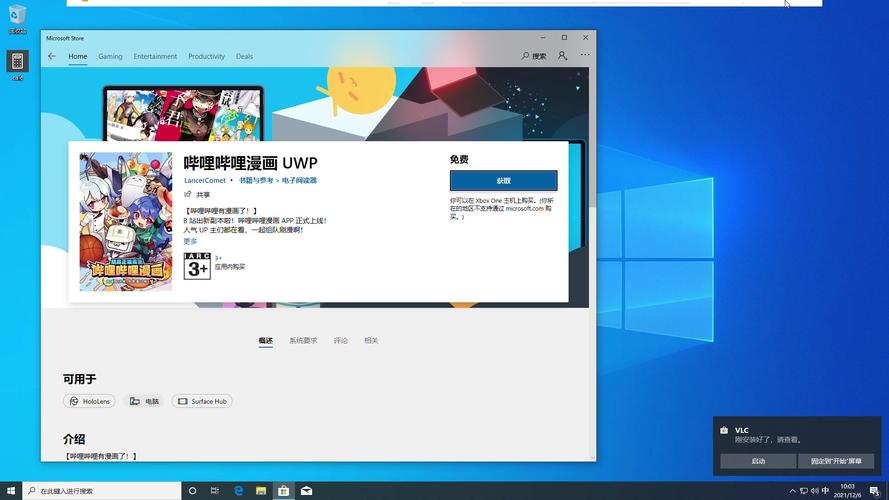The image size is (889, 500).
Task: Click the Microsoft Store taskbar icon
Action: (x=283, y=491)
